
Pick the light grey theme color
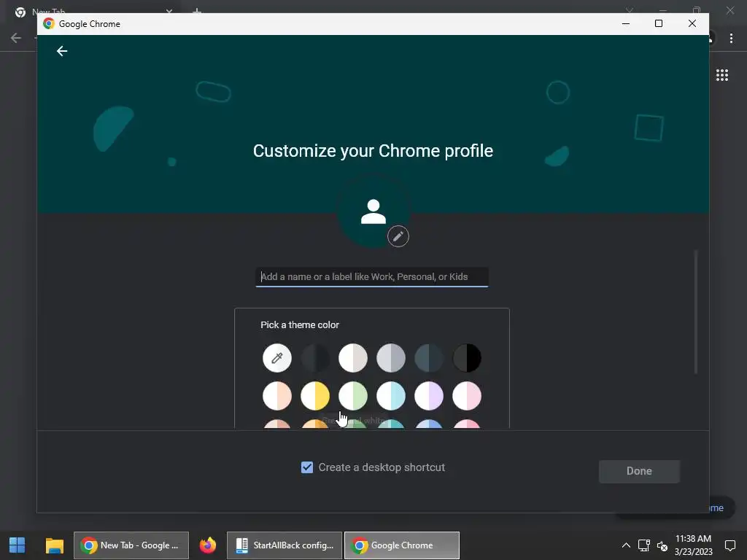(391, 357)
